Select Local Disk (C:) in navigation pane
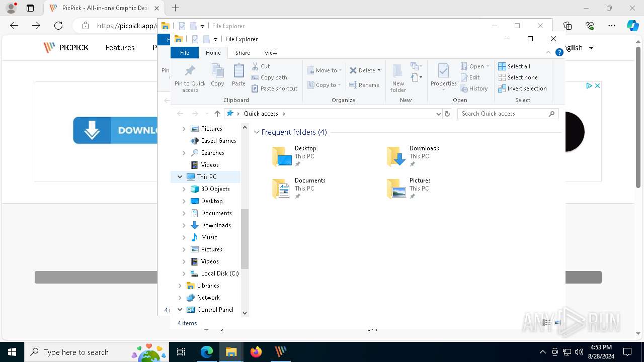 [220, 274]
